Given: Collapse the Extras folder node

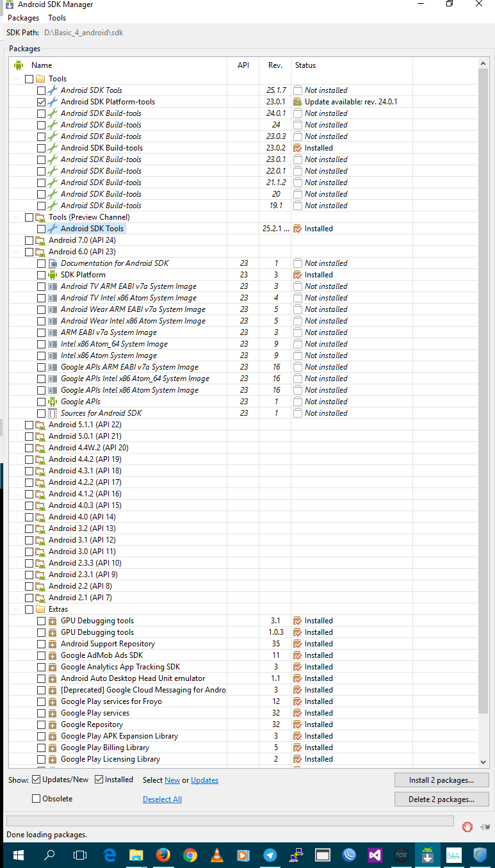Looking at the screenshot, I should [x=17, y=609].
